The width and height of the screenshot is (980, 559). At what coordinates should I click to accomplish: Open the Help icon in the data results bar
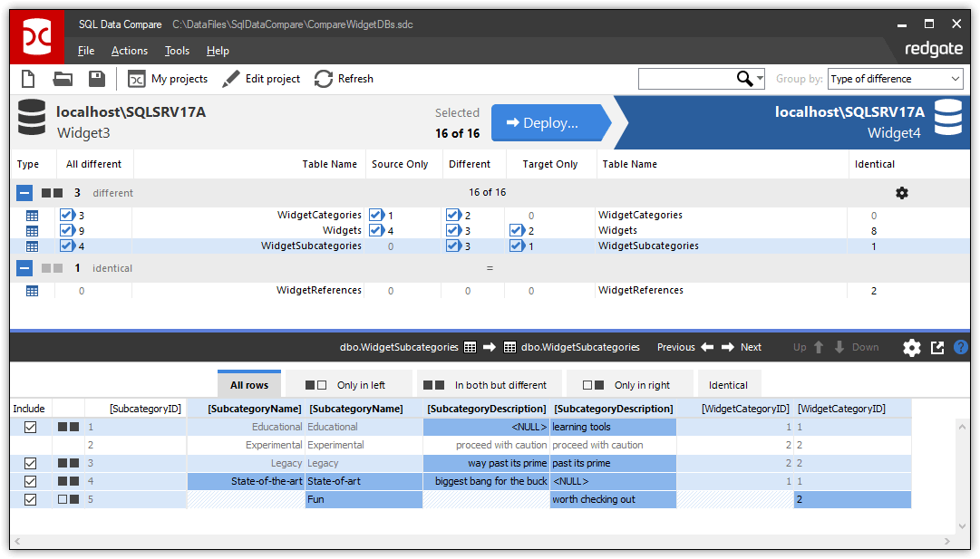tap(961, 347)
